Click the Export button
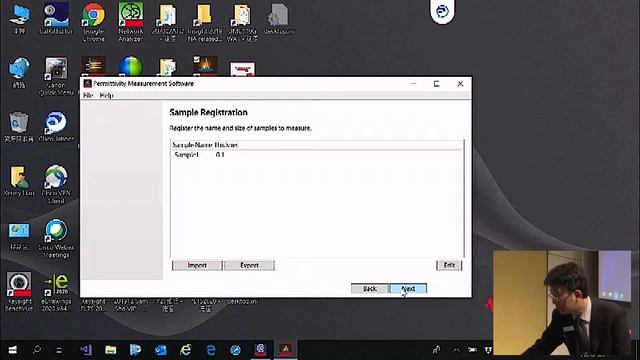The image size is (640, 360). pos(249,265)
